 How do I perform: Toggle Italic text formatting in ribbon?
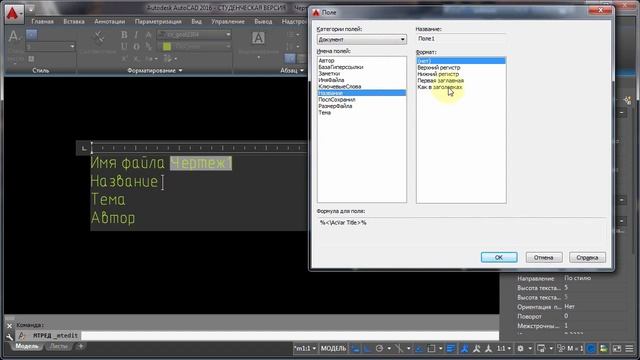[136, 35]
